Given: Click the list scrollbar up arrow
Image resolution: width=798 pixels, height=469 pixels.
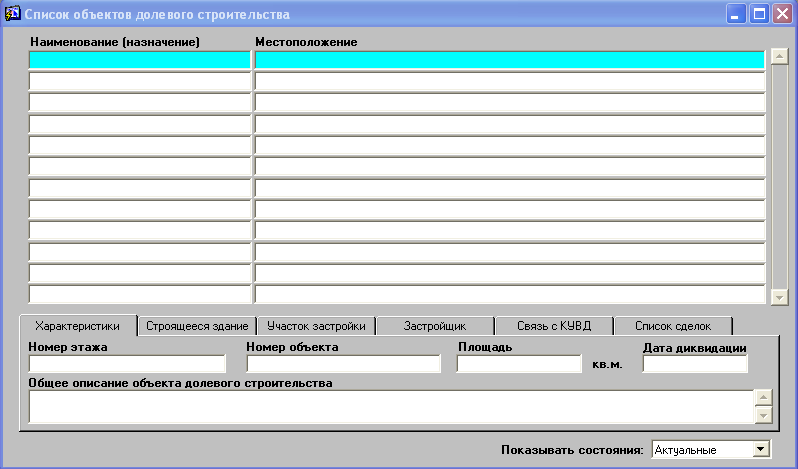Looking at the screenshot, I should point(780,56).
